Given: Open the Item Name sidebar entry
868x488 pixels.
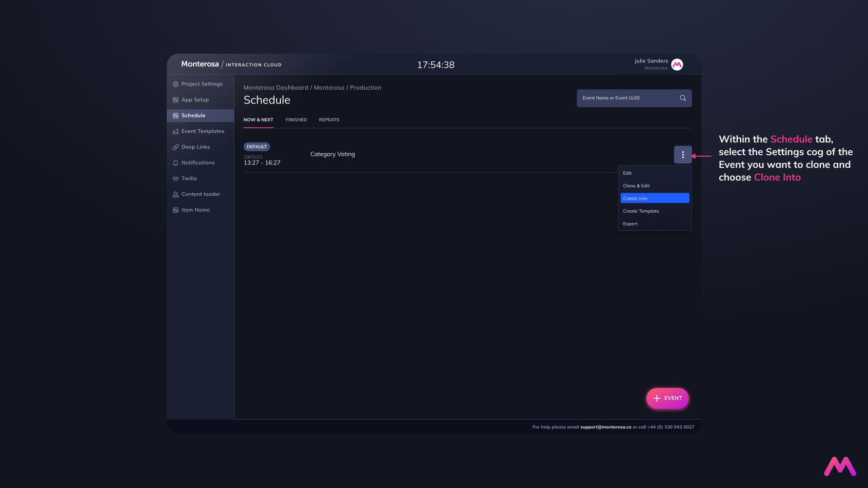Looking at the screenshot, I should [x=200, y=210].
